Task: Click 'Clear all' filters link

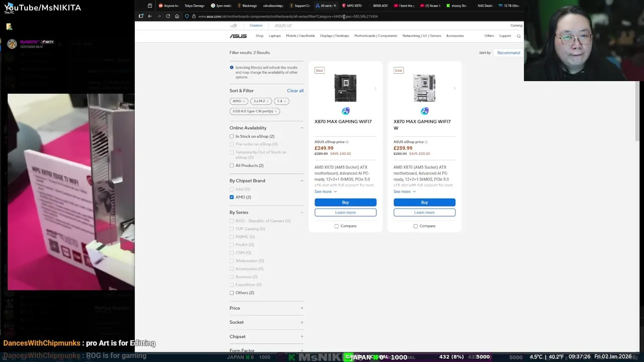Action: [295, 90]
